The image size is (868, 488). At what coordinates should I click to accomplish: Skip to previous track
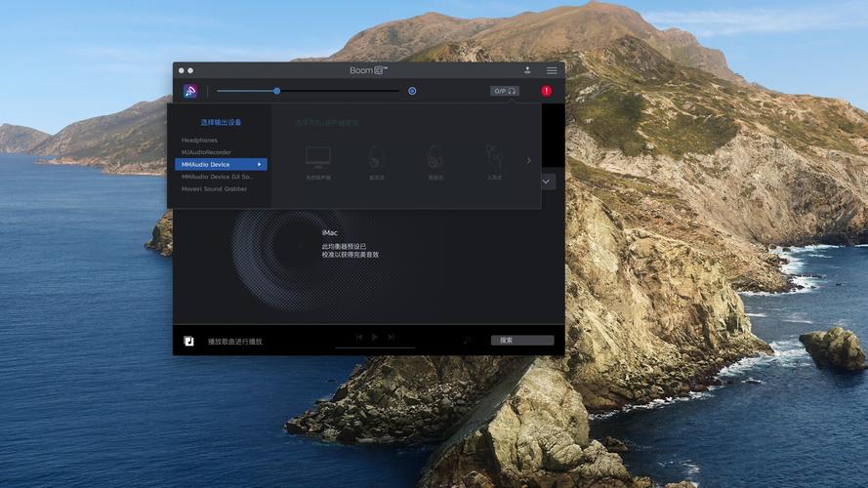point(358,337)
